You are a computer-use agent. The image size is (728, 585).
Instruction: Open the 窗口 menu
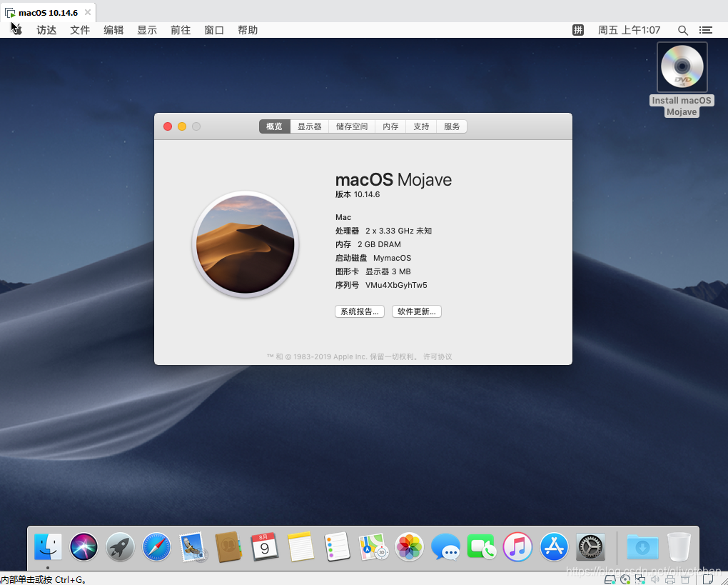pos(214,30)
